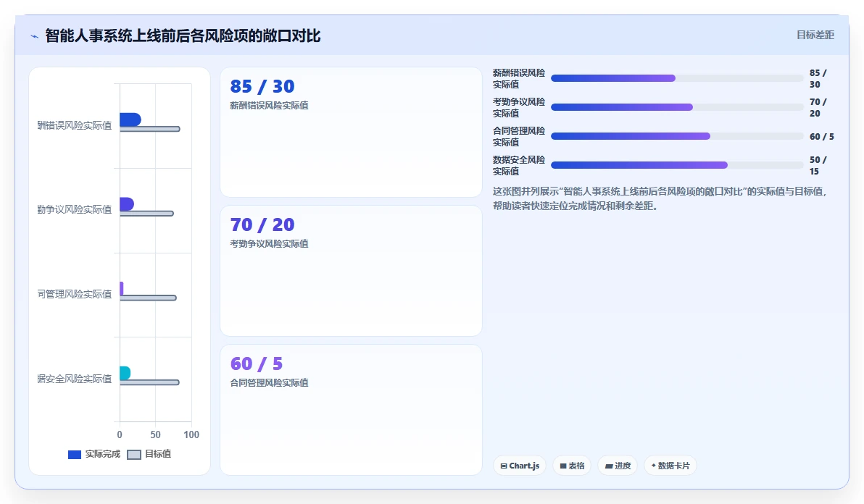This screenshot has width=864, height=504.
Task: Click the 数据安全风险 实际值 progress label
Action: pyautogui.click(x=518, y=165)
